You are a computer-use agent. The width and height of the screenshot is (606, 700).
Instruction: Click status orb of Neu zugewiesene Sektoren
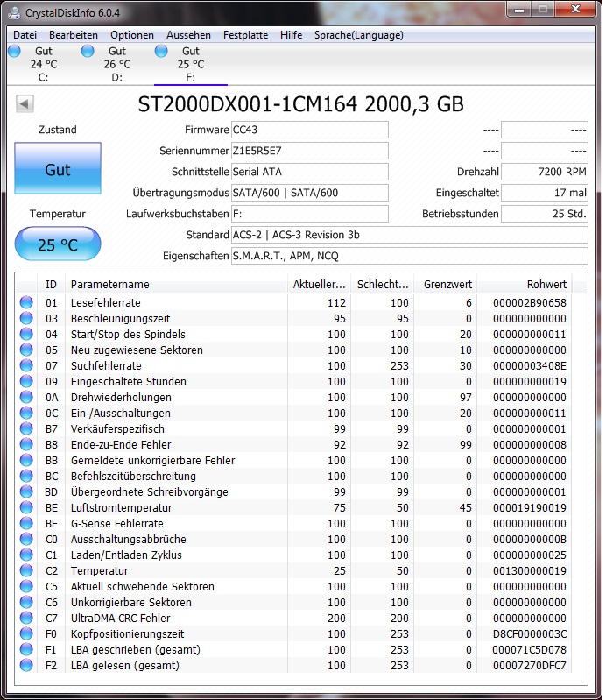click(x=26, y=350)
